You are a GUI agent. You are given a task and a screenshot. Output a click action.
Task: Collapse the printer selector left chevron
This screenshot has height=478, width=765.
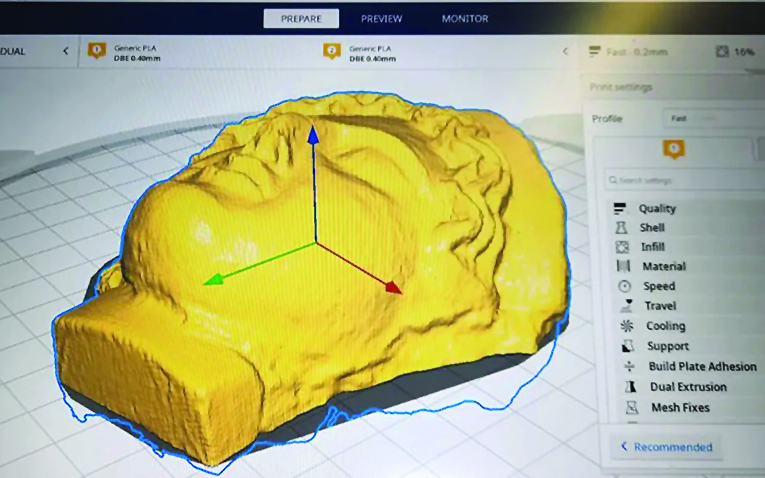coord(66,51)
